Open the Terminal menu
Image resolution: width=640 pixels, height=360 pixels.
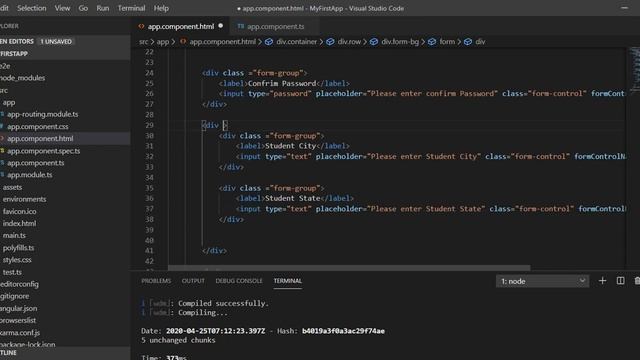tap(131, 8)
